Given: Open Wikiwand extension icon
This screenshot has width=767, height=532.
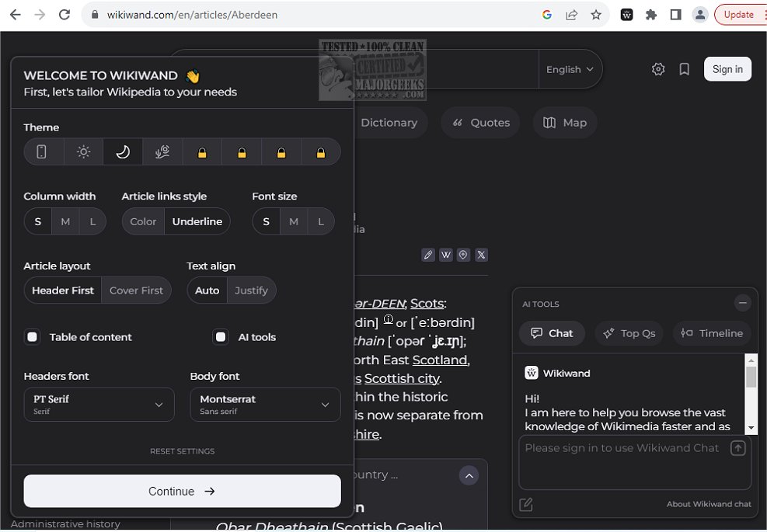Looking at the screenshot, I should coord(626,15).
